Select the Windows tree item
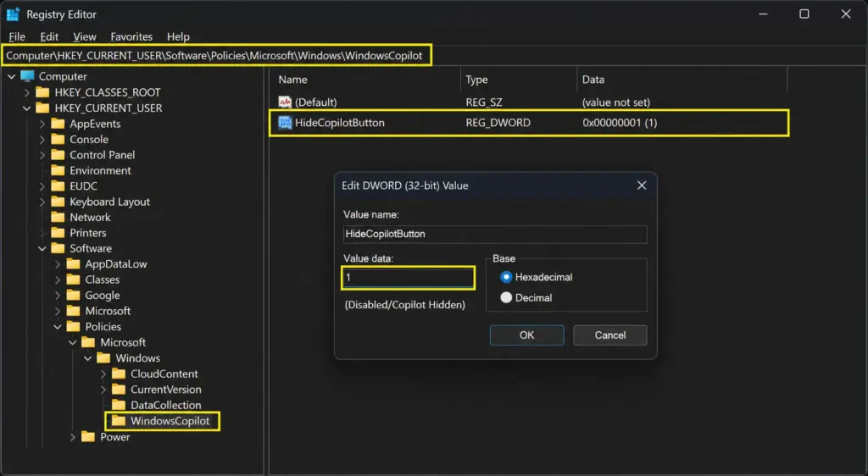The height and width of the screenshot is (476, 868). coord(137,357)
